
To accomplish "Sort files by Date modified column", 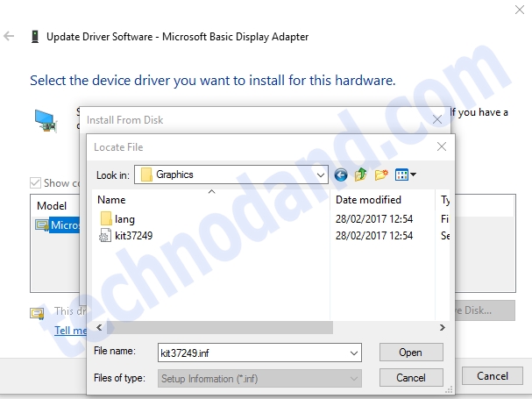I will coord(368,200).
